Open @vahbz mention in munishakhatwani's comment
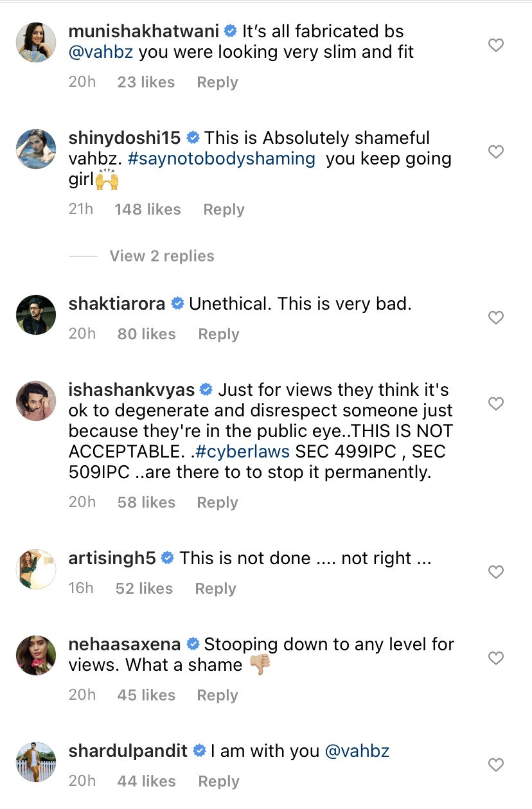This screenshot has width=532, height=809. coord(101,52)
